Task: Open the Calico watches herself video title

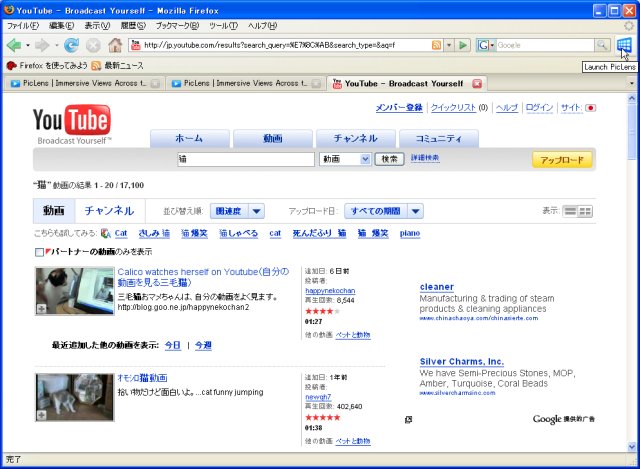Action: (x=203, y=277)
